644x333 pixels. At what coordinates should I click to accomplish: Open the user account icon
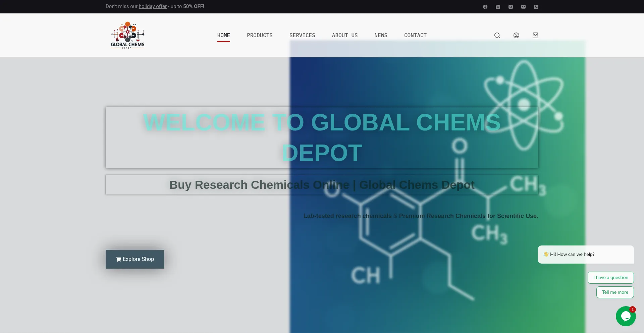516,35
